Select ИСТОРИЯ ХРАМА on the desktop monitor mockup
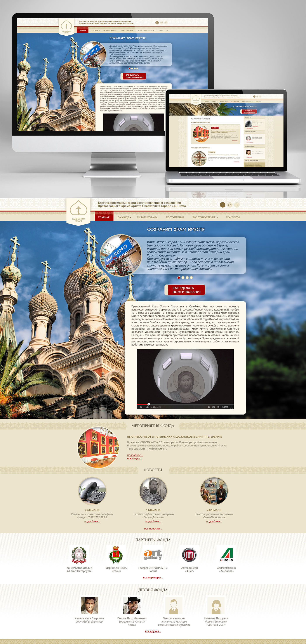This screenshot has height=644, width=306. 110,31
